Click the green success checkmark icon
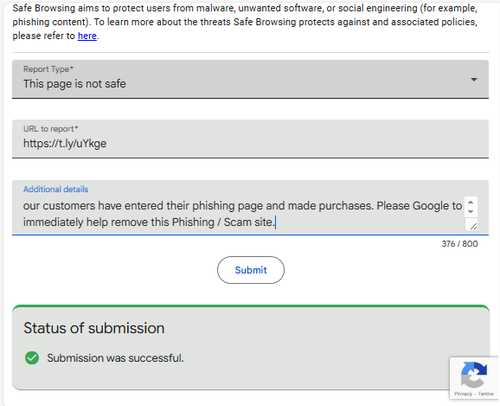Screen dimensions: 500x406 click(x=32, y=358)
